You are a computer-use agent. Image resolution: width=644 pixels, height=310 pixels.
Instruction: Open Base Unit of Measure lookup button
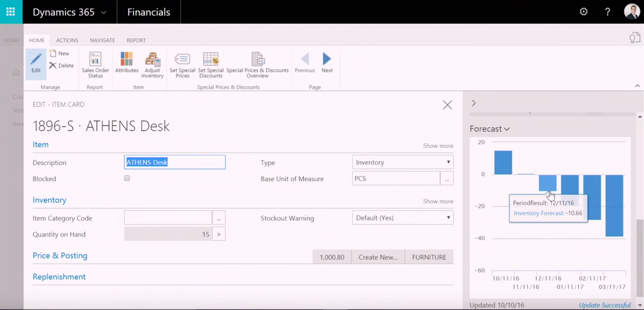pyautogui.click(x=447, y=178)
